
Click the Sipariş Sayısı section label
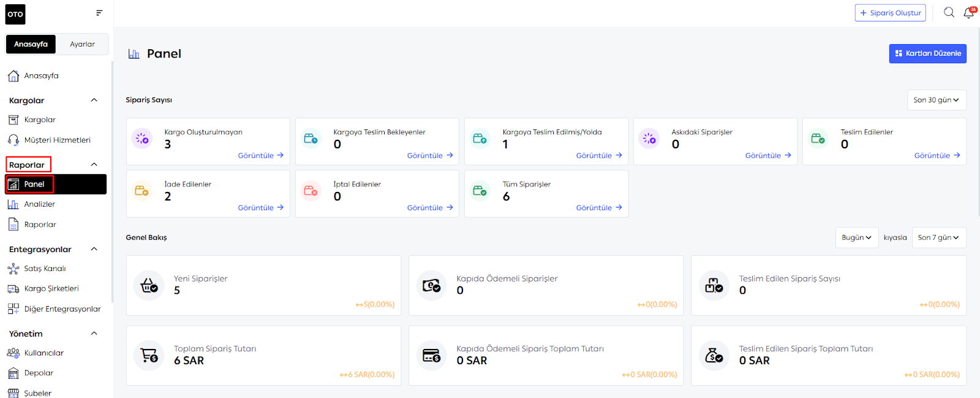[x=149, y=100]
